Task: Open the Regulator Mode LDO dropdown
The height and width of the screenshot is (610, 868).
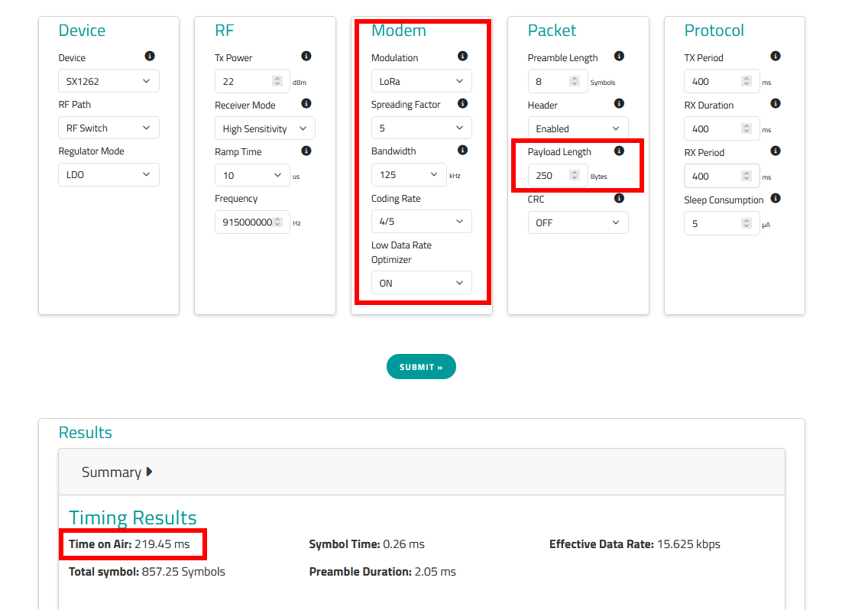Action: click(108, 175)
